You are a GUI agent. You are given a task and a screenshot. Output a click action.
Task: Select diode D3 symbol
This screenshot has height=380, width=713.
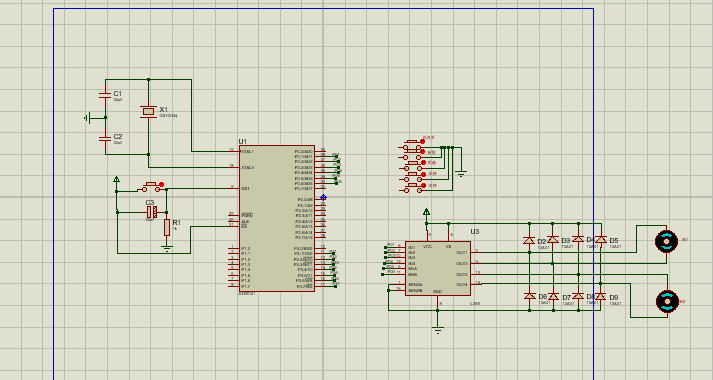click(x=553, y=240)
